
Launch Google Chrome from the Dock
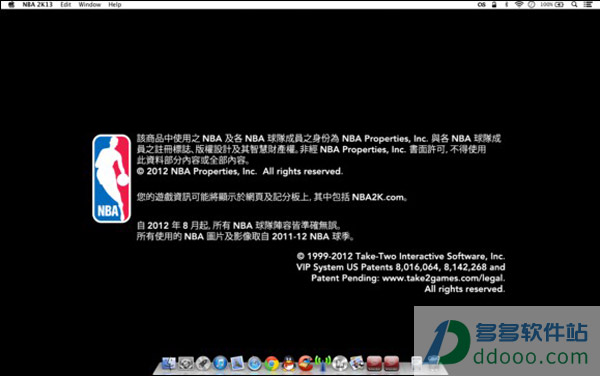(x=271, y=363)
